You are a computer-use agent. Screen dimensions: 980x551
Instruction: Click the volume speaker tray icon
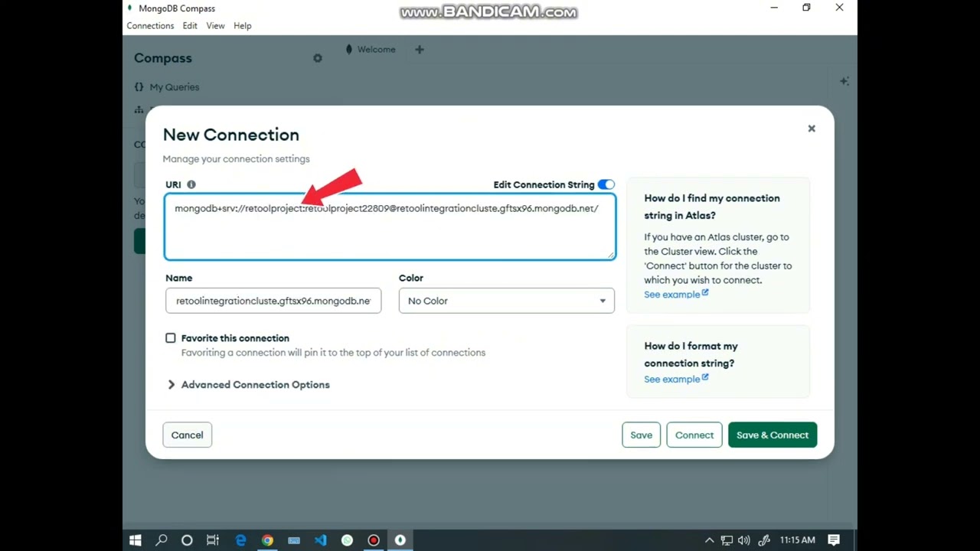point(744,540)
